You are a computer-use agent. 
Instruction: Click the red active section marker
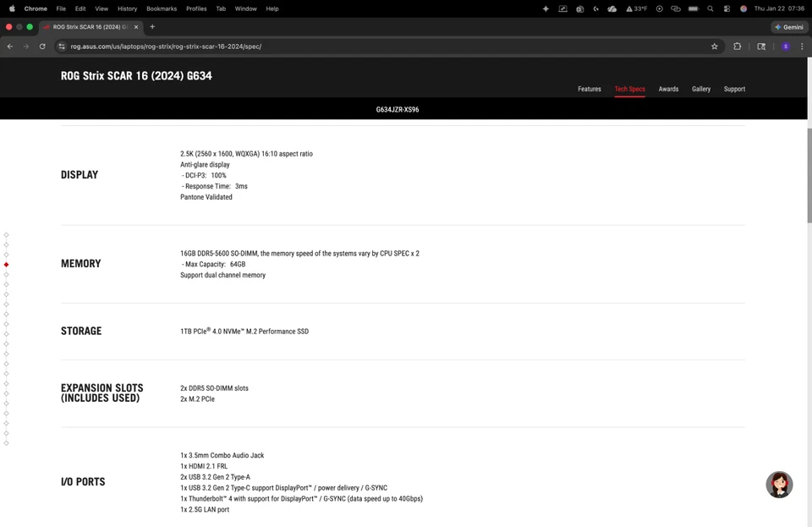(6, 265)
